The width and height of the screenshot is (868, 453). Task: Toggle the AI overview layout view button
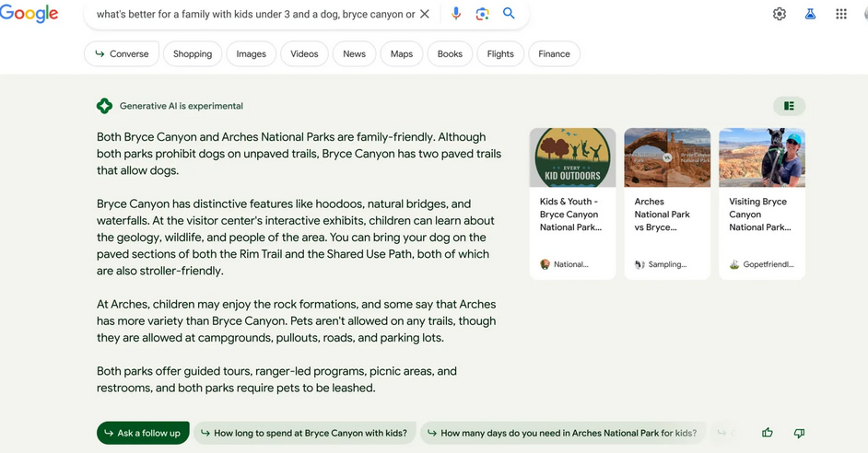789,106
